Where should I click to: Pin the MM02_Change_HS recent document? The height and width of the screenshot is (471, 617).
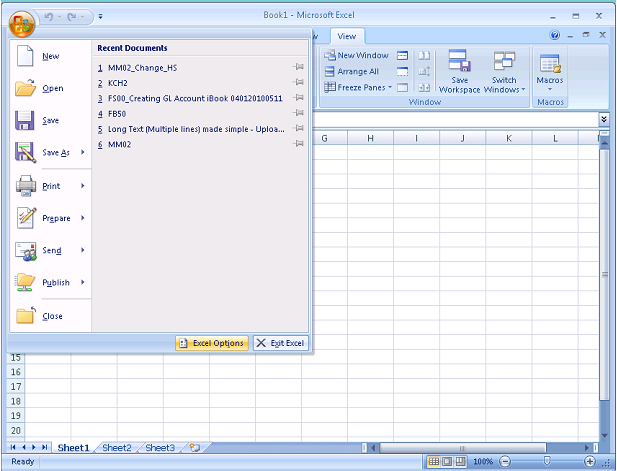(x=298, y=68)
